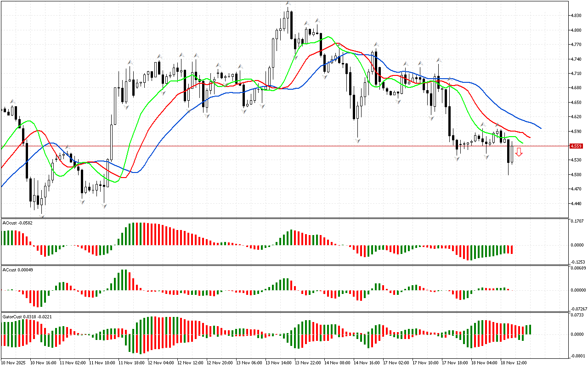Click the -0.0801 Gator scale value
The height and width of the screenshot is (368, 588).
[577, 356]
